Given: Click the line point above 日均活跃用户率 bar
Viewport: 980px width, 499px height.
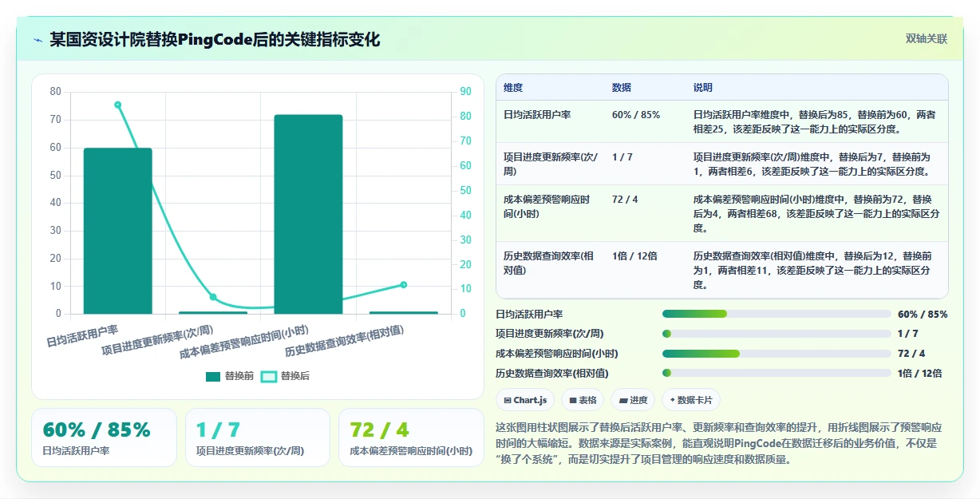Looking at the screenshot, I should coord(118,105).
